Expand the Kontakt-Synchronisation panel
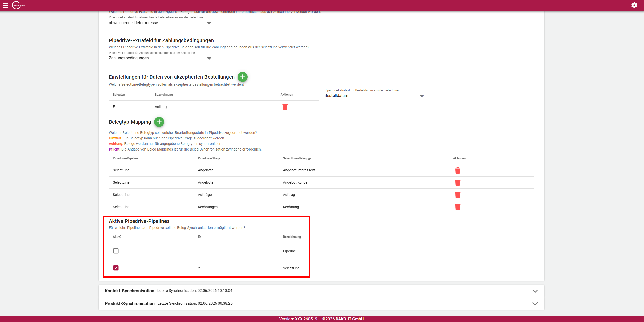The image size is (644, 322). click(x=535, y=291)
